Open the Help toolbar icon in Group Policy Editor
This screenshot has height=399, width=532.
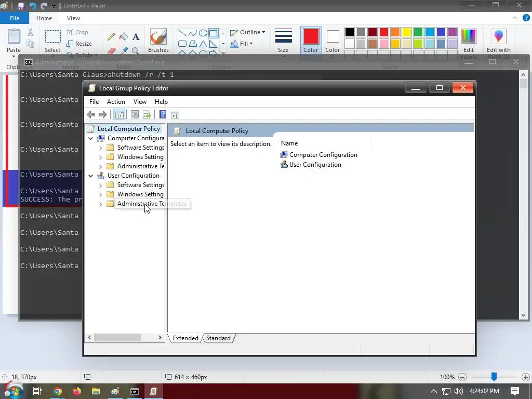pos(163,115)
